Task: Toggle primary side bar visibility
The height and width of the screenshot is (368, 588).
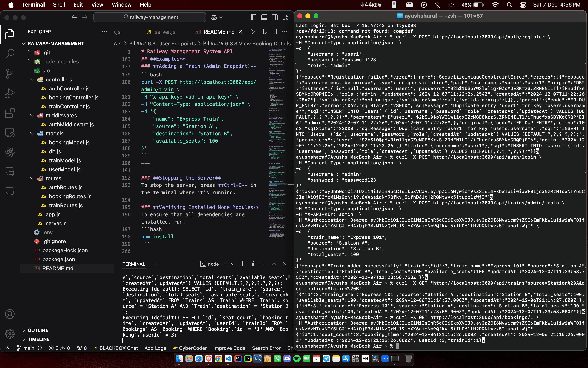Action: click(253, 17)
